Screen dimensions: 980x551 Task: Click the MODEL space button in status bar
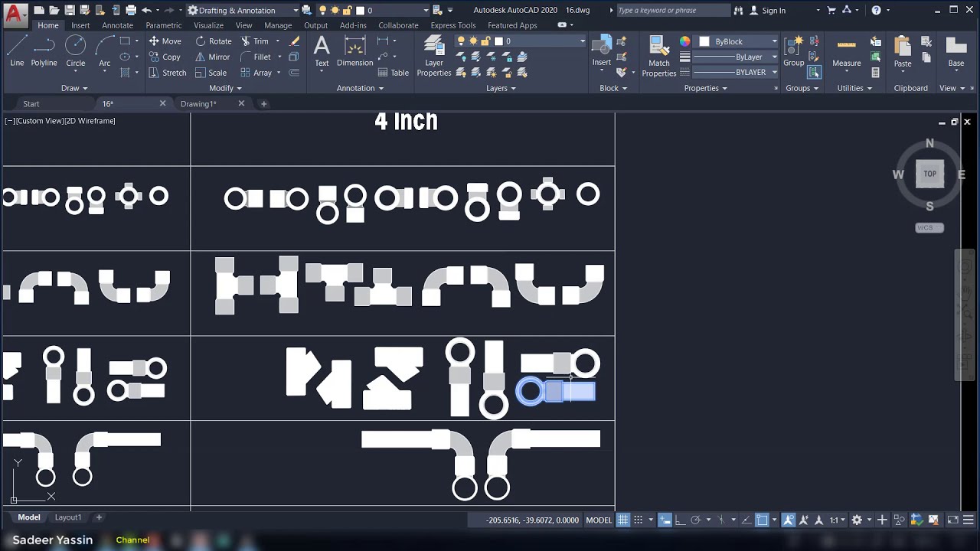[599, 520]
